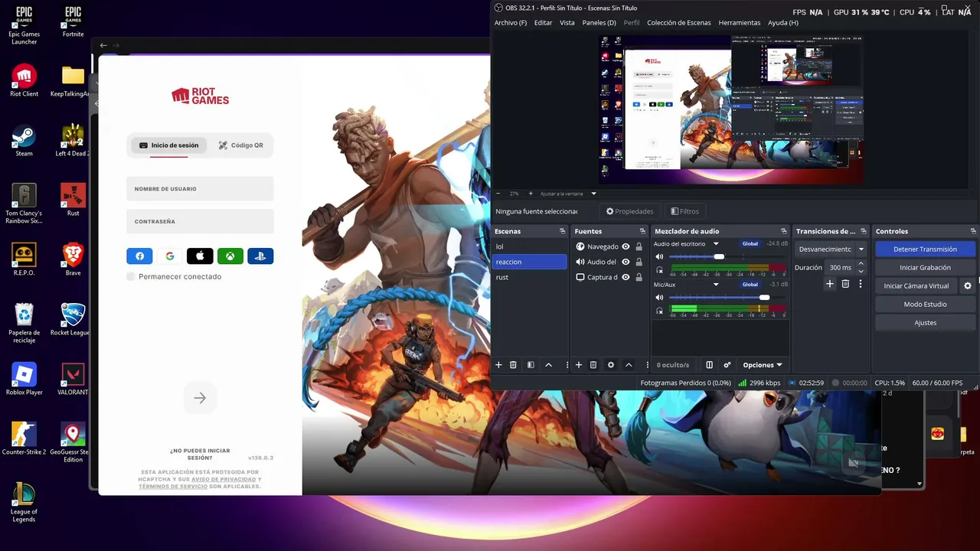Screen dimensions: 980x551
Task: Click the Nombre de usuario field
Action: tap(200, 189)
